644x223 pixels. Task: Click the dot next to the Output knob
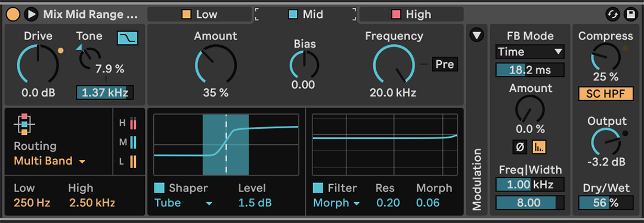coord(626,134)
